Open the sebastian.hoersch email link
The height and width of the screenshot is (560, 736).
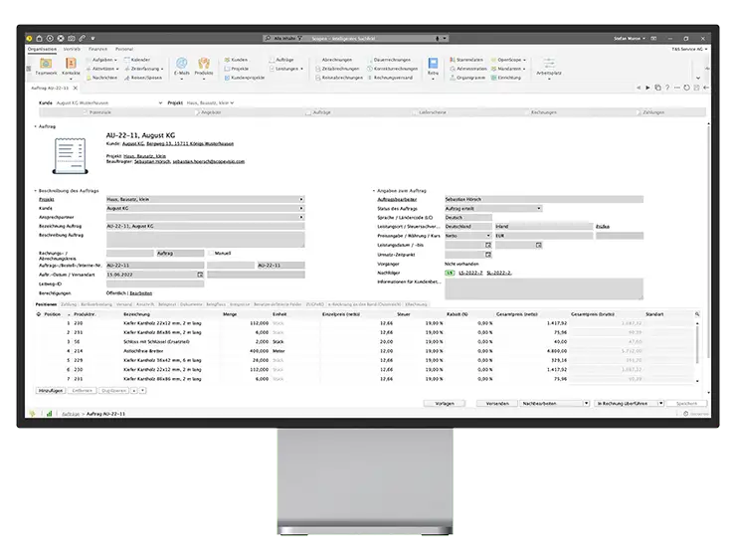click(x=210, y=160)
